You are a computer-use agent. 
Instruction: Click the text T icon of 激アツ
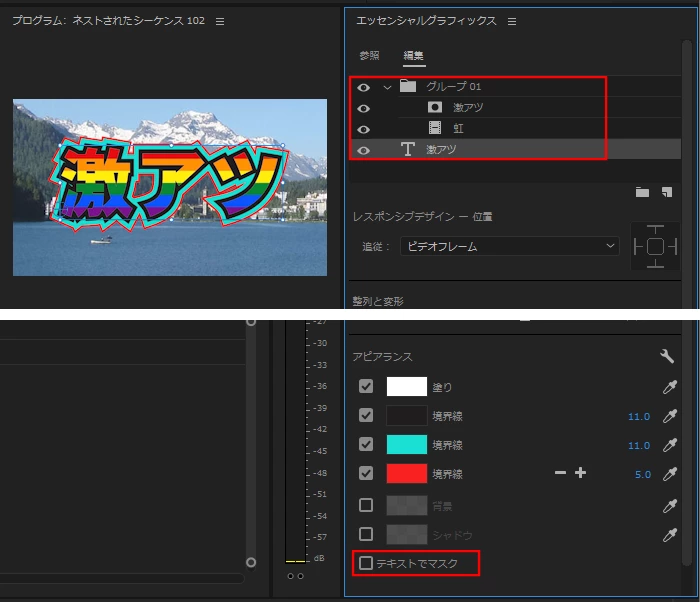(x=407, y=149)
